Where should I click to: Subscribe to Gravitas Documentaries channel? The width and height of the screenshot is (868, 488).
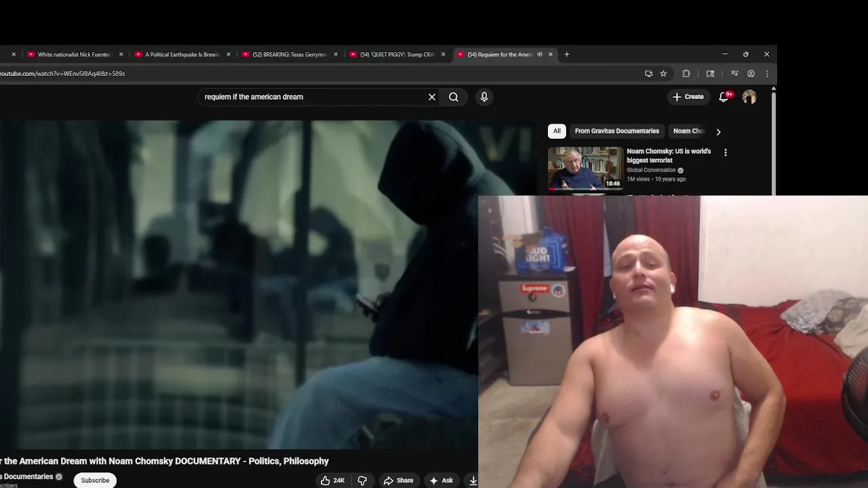95,481
